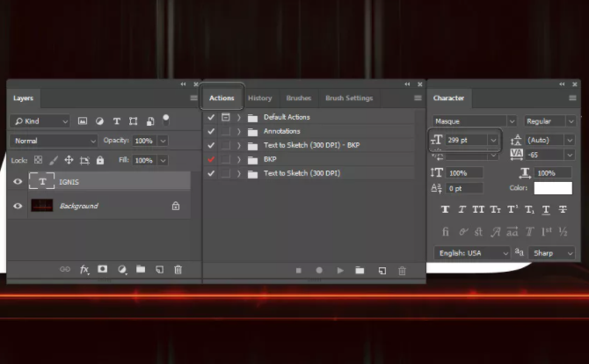The height and width of the screenshot is (364, 589).
Task: Apply Subscript style
Action: [x=529, y=209]
